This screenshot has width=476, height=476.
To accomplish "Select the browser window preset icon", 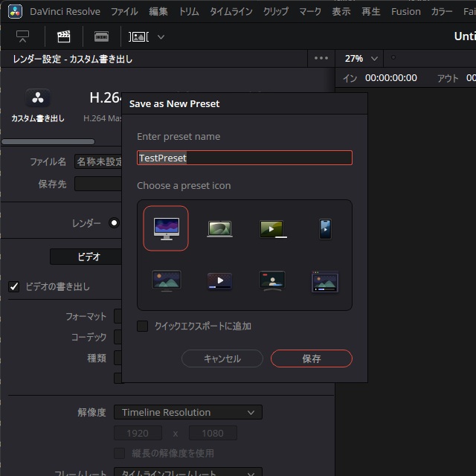I will pos(325,281).
